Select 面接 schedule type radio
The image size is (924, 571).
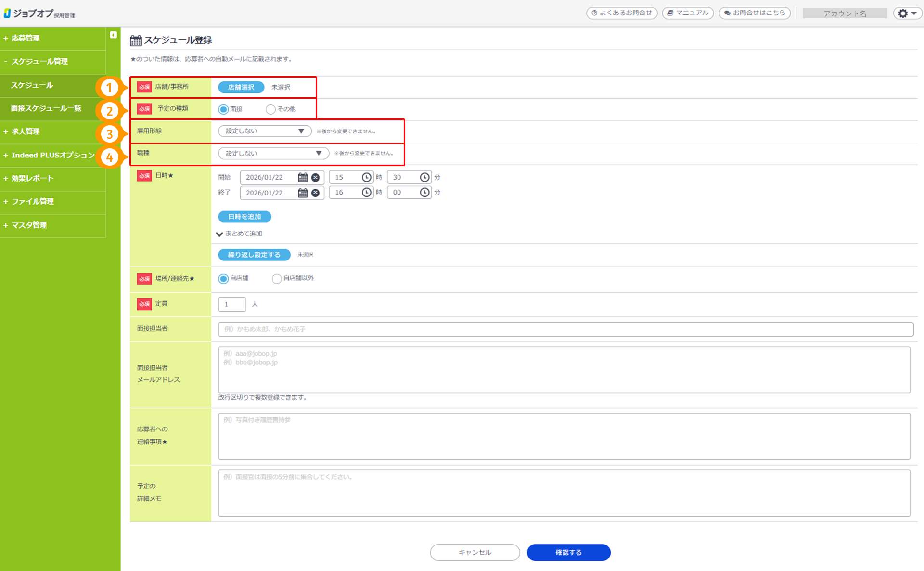click(223, 109)
